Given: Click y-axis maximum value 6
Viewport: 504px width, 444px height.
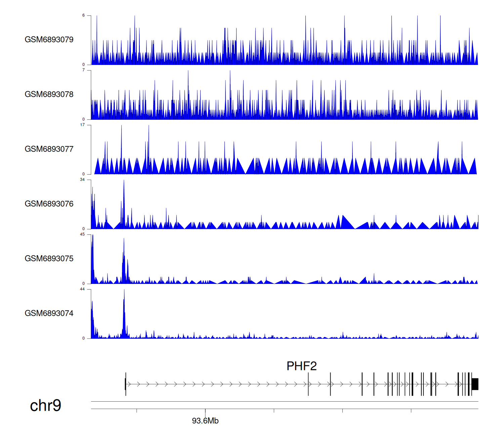Looking at the screenshot, I should point(83,15).
